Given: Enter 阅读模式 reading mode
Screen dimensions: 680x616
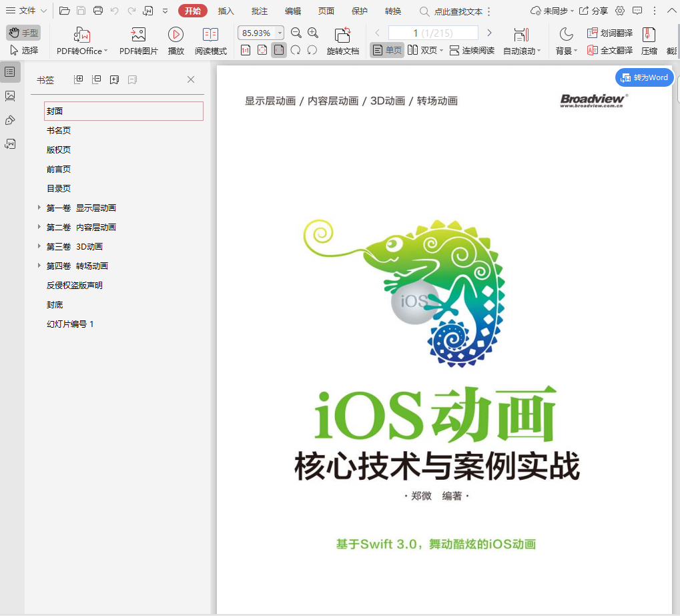Looking at the screenshot, I should coord(210,35).
